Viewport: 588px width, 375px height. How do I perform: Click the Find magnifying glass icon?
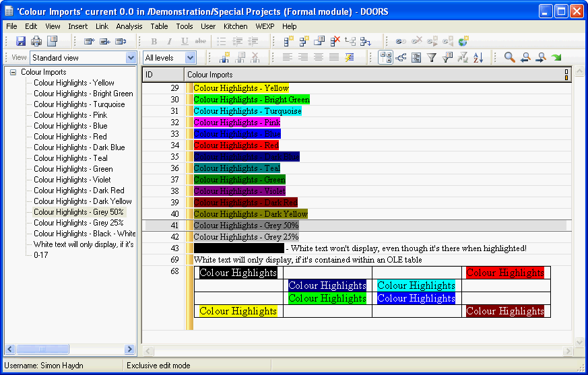(510, 58)
